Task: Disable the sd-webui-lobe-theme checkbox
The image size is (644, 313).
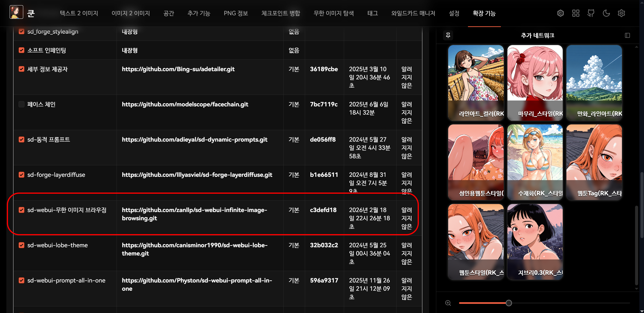Action: (x=21, y=245)
